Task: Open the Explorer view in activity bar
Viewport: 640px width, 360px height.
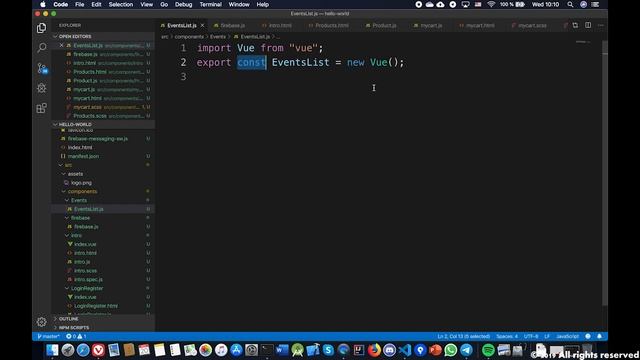Action: (x=41, y=28)
